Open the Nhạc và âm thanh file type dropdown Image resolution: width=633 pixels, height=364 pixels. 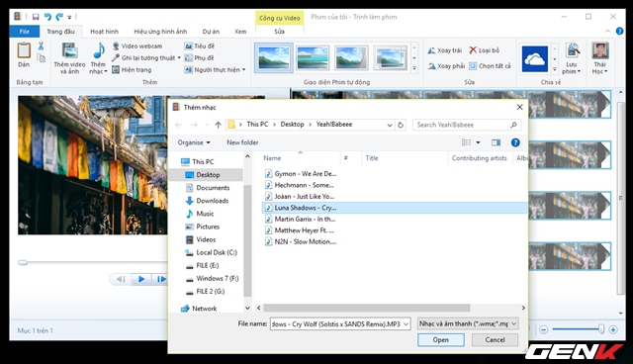[x=468, y=323]
